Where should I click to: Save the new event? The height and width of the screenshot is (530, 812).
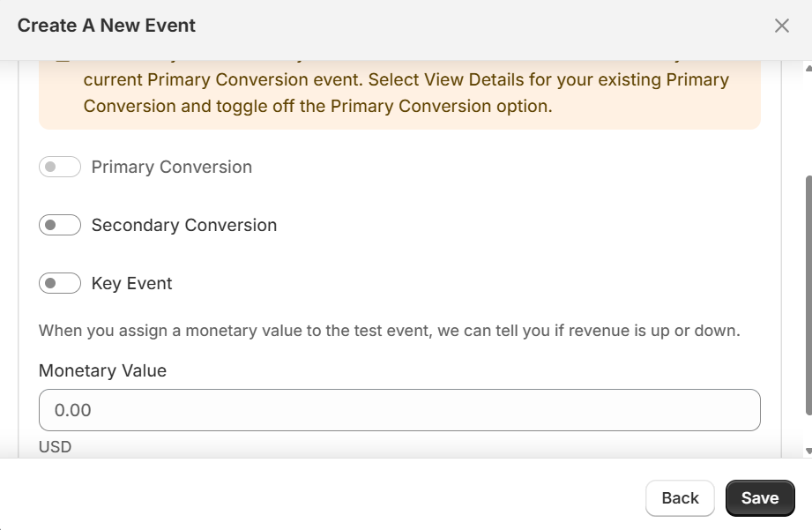pos(760,498)
